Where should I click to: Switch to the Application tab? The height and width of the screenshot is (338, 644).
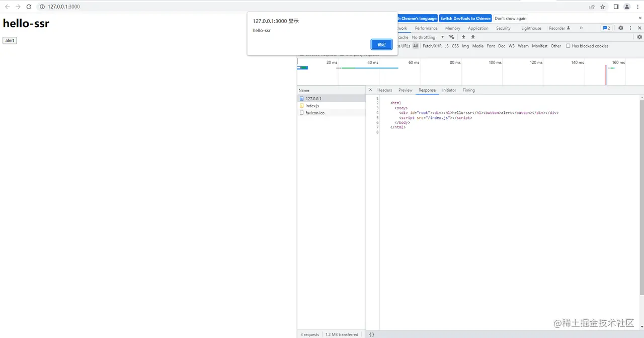click(x=478, y=28)
